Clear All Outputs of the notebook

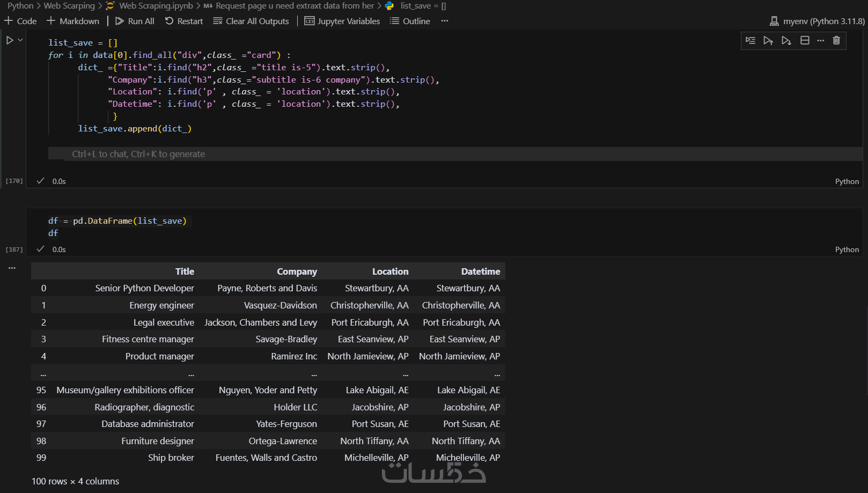(251, 21)
